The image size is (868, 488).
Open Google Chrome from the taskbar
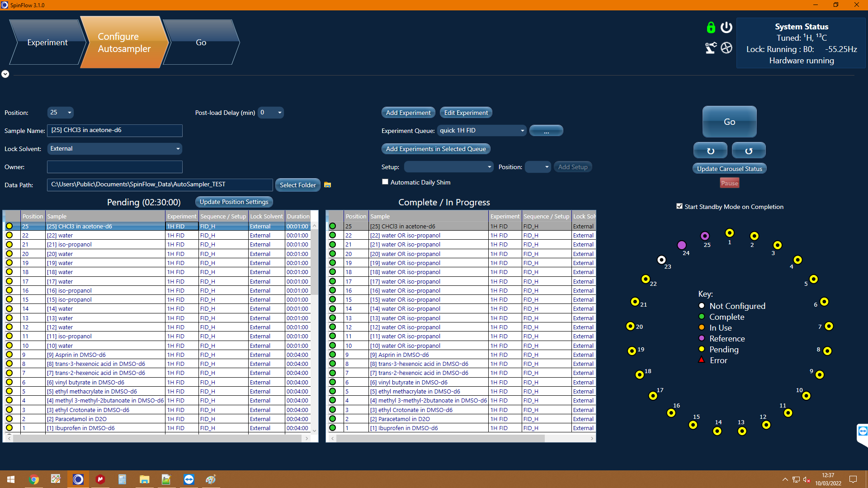34,479
